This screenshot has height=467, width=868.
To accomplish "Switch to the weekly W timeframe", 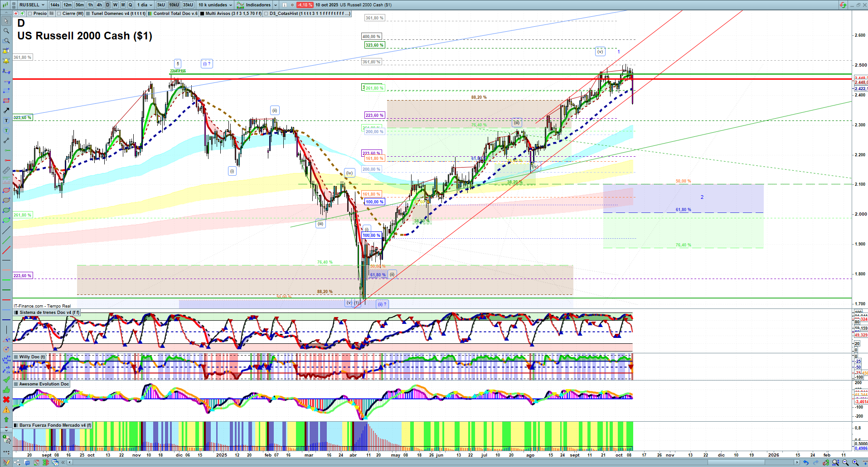I will [x=115, y=5].
